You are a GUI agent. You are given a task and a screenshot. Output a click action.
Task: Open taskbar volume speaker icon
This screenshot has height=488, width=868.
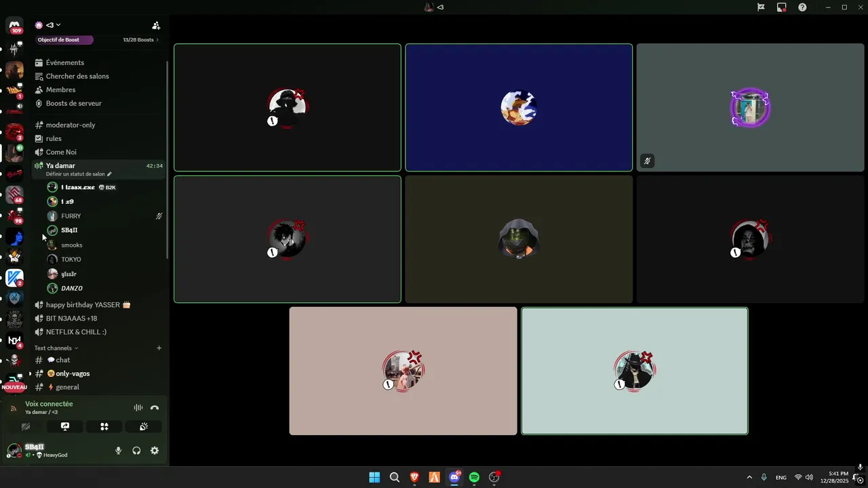pyautogui.click(x=809, y=477)
